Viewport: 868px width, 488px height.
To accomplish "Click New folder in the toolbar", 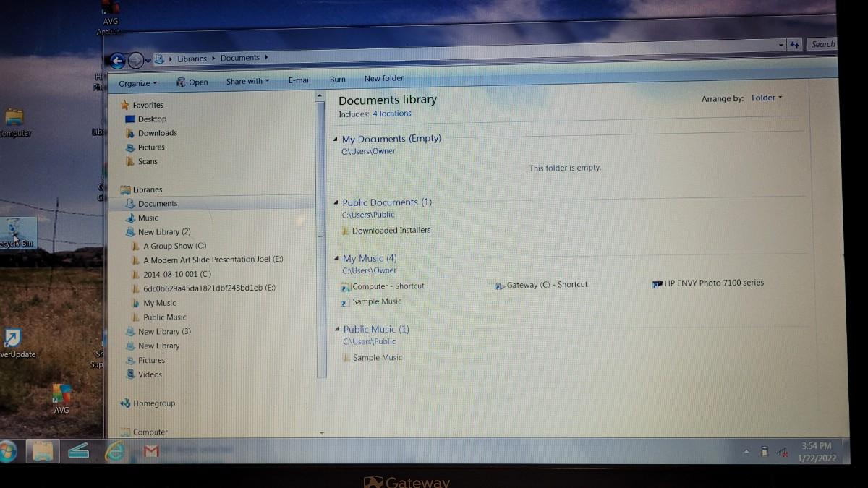I will tap(383, 78).
